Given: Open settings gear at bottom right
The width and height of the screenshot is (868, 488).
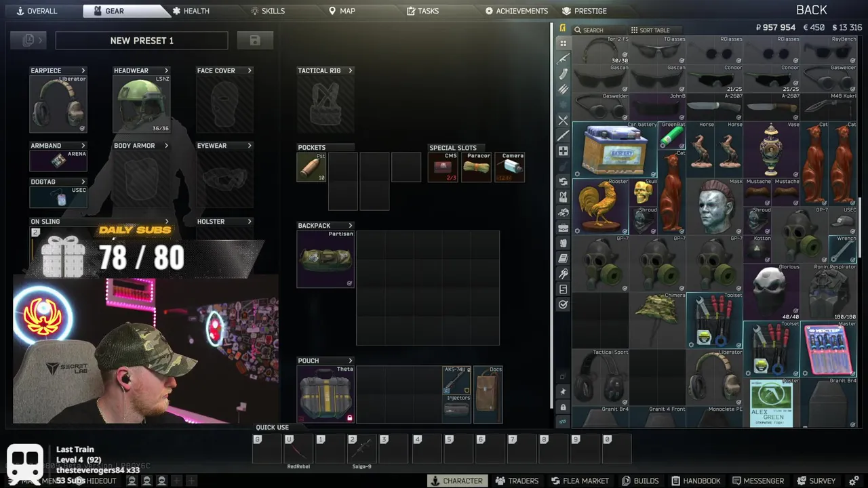Looking at the screenshot, I should [x=854, y=481].
